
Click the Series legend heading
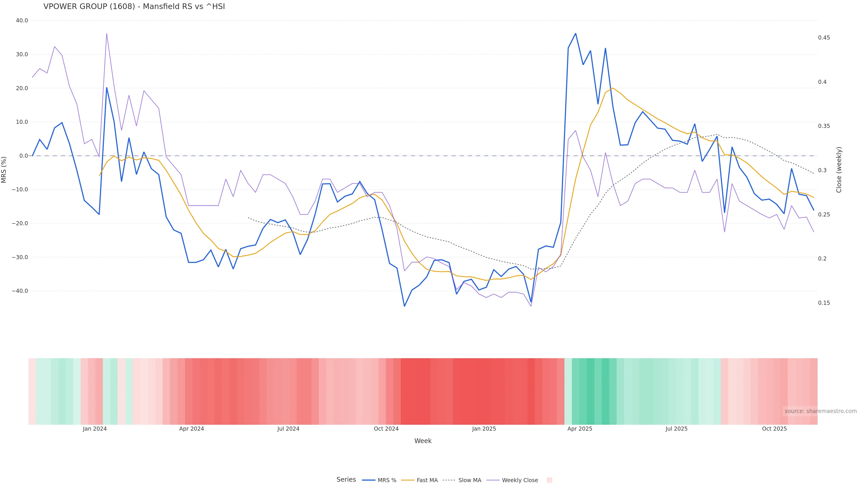click(x=346, y=480)
